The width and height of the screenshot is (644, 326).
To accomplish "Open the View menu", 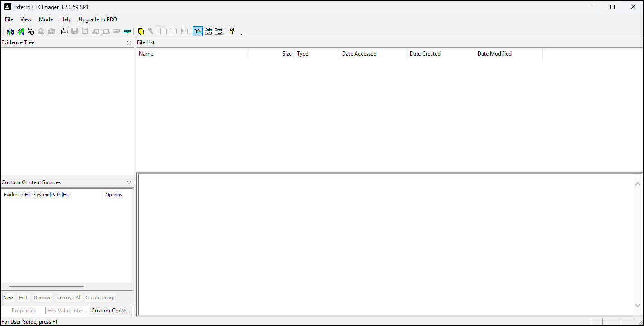I will click(26, 19).
